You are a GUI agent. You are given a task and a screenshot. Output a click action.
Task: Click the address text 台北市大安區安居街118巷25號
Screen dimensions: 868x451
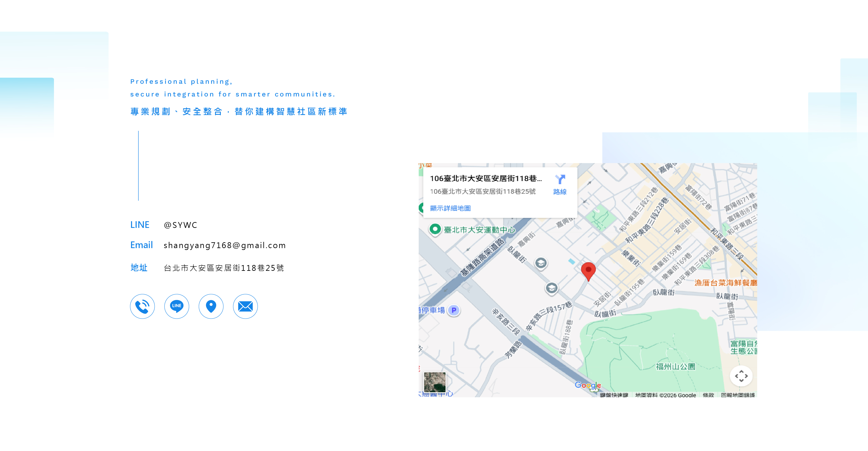224,268
